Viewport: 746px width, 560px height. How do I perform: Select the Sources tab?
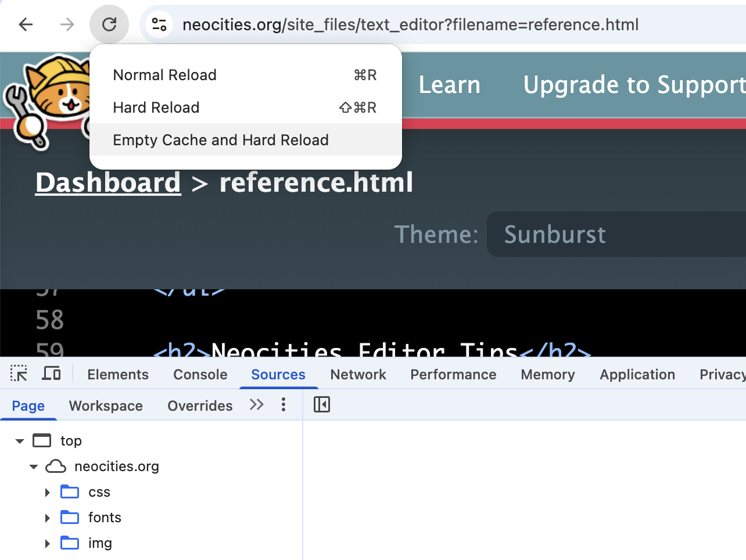click(278, 375)
